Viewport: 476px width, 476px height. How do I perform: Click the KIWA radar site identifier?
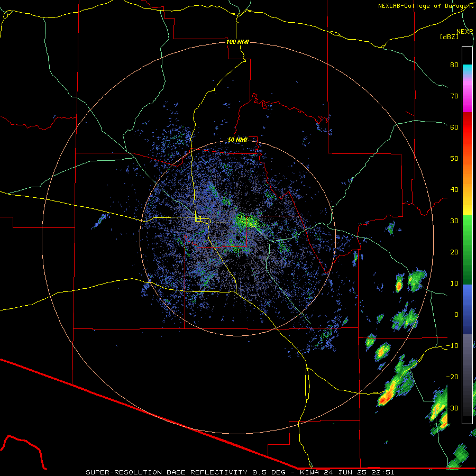pyautogui.click(x=309, y=472)
